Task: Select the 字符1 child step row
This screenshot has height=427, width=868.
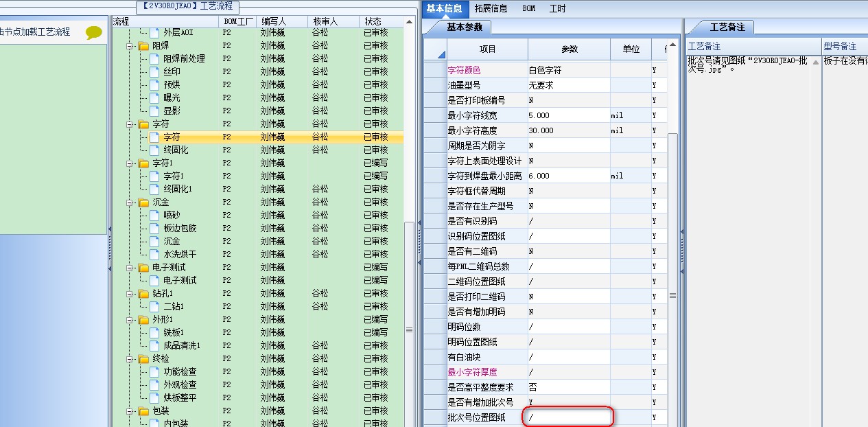Action: point(258,176)
